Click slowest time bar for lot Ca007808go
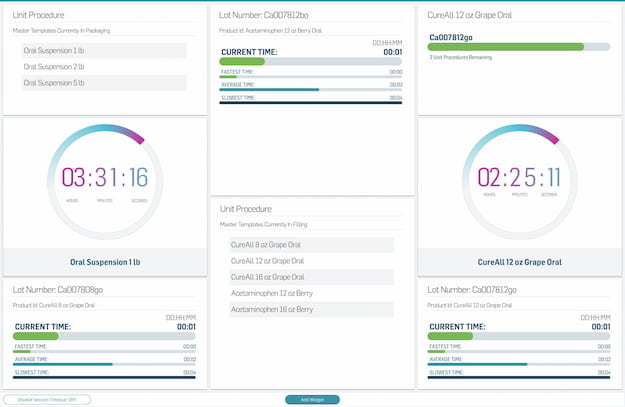The width and height of the screenshot is (625, 407). point(104,377)
